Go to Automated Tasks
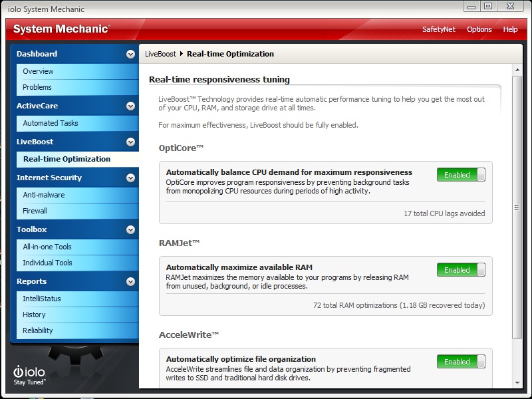 pos(78,123)
